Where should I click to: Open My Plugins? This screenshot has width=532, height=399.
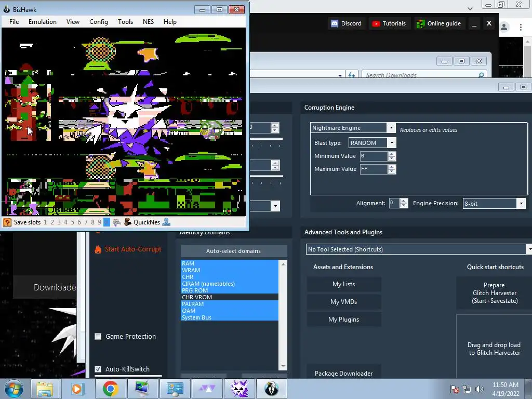344,320
